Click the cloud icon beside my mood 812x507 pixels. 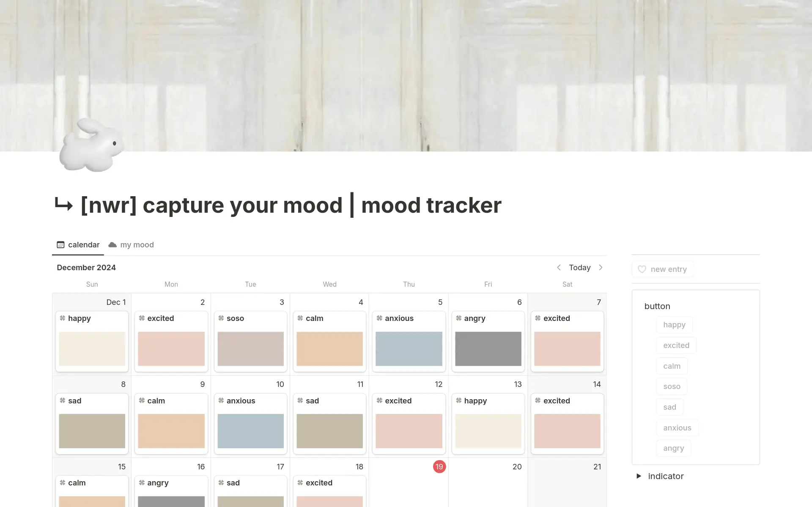tap(112, 244)
